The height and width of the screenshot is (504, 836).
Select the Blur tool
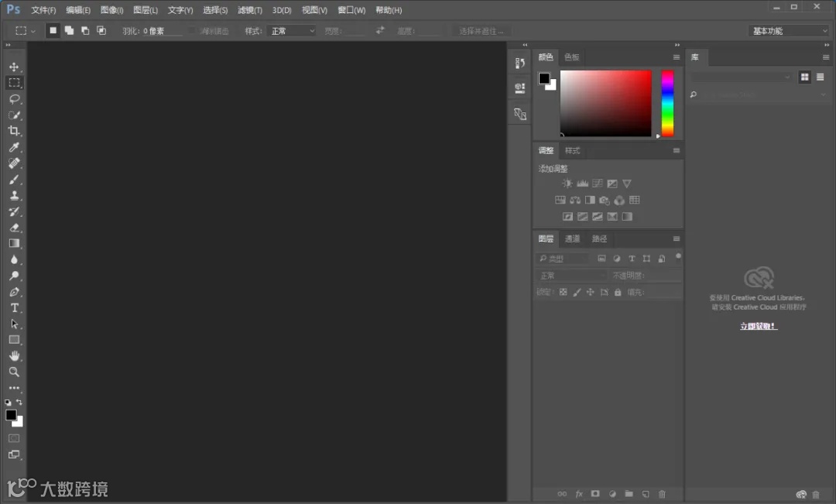pos(14,259)
